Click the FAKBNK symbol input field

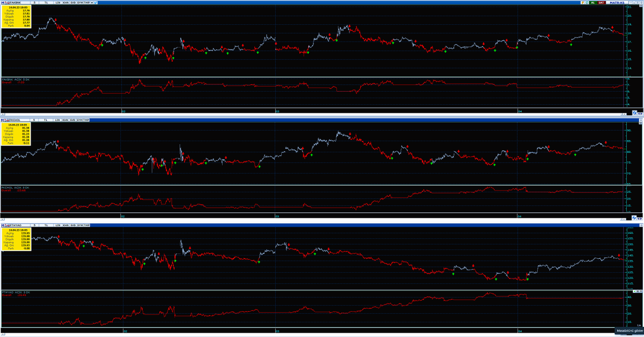point(19,3)
